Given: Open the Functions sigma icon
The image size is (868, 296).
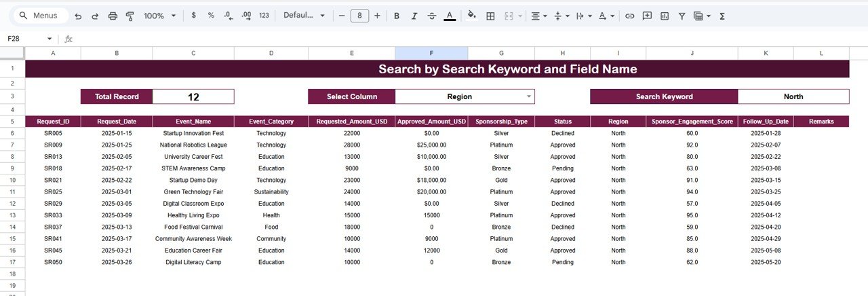Looking at the screenshot, I should pos(722,16).
